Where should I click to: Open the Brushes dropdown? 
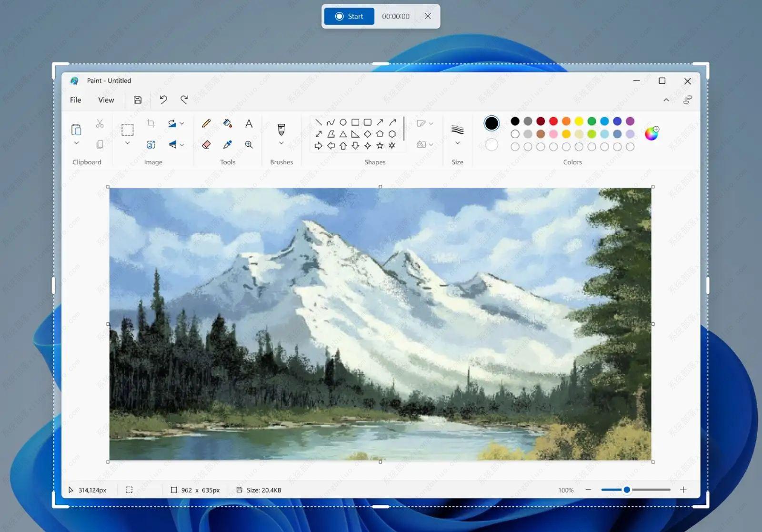(281, 142)
